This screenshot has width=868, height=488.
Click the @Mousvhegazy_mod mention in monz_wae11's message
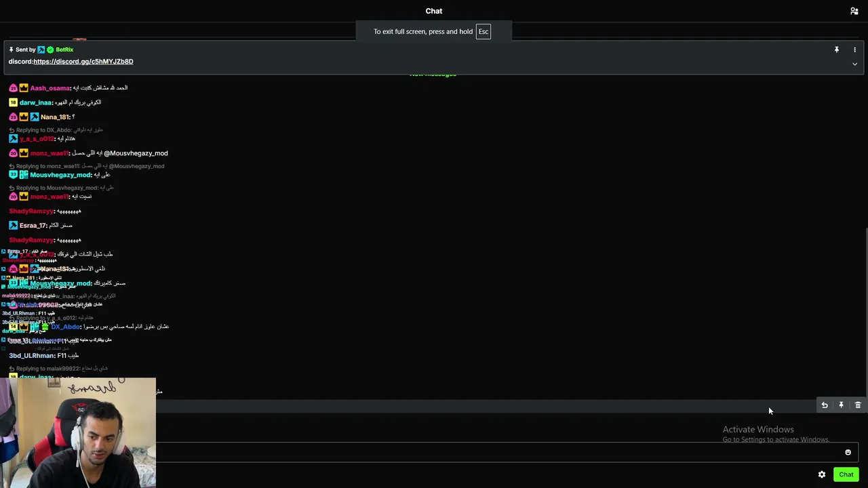click(136, 153)
